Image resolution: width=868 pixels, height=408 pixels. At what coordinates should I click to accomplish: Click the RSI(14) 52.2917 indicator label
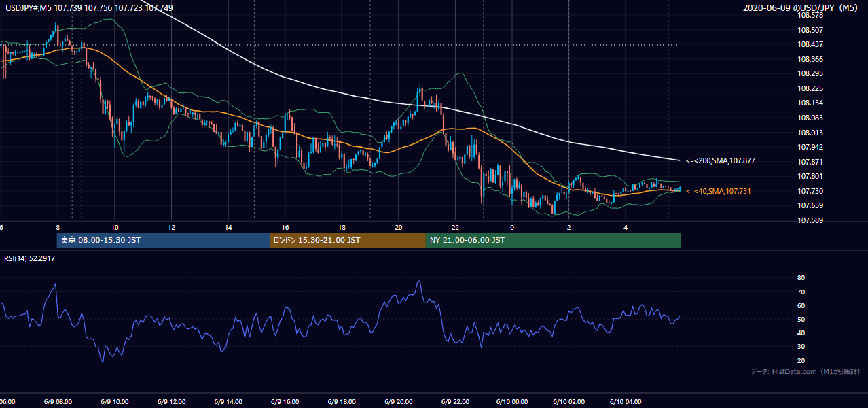coord(30,258)
